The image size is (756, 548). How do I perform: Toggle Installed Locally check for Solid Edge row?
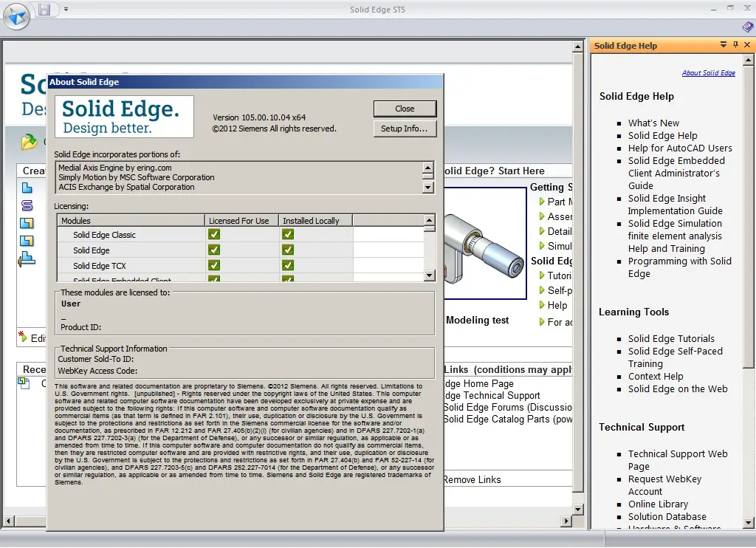(x=288, y=250)
